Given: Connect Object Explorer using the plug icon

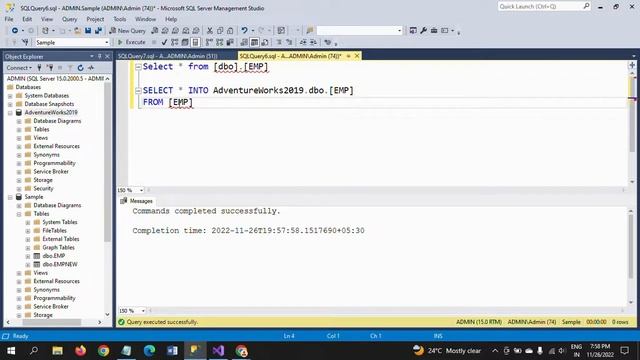Looking at the screenshot, I should [x=39, y=68].
